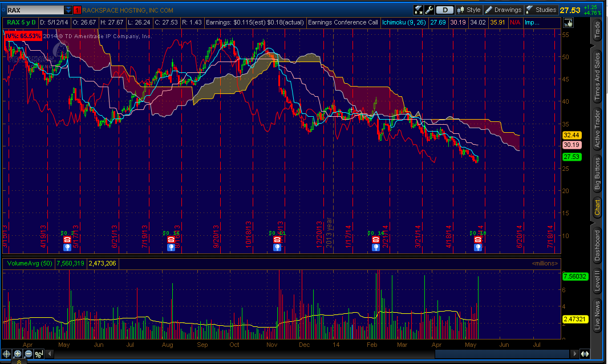Select the pointer drawing tool icon
This screenshot has width=608, height=364.
coord(569,23)
